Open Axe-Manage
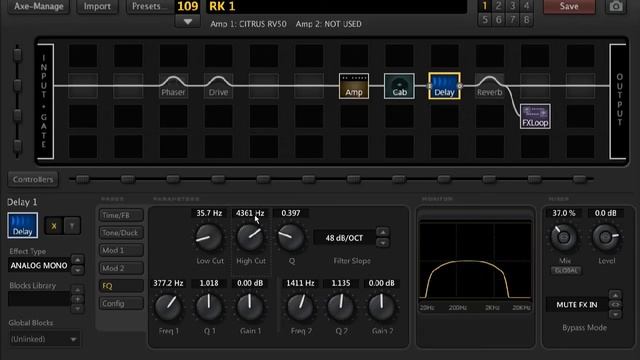Image resolution: width=640 pixels, height=360 pixels. click(x=39, y=7)
